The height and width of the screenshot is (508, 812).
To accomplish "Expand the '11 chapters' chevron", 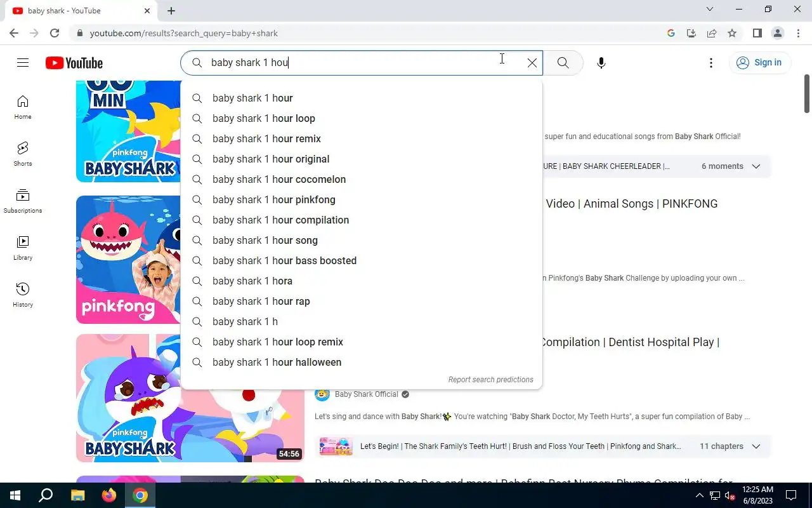I will point(756,446).
